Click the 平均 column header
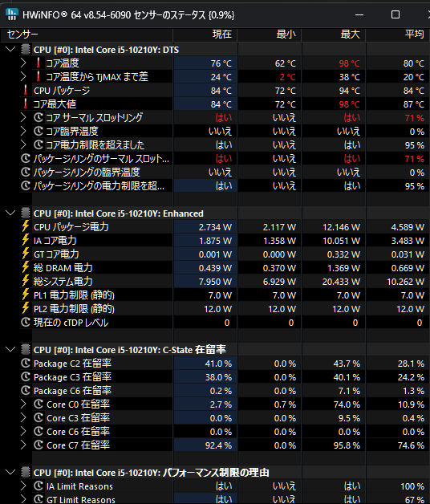The height and width of the screenshot is (504, 430). click(398, 34)
